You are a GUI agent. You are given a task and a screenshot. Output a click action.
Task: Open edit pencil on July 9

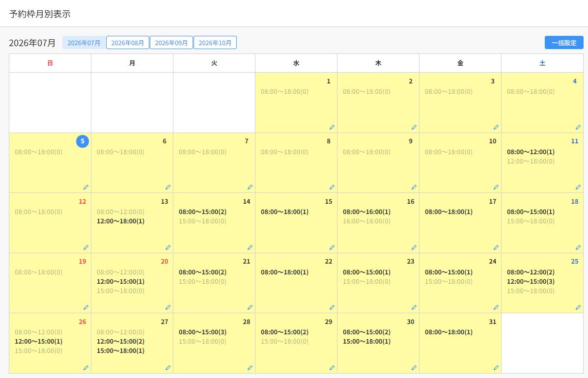pos(414,188)
